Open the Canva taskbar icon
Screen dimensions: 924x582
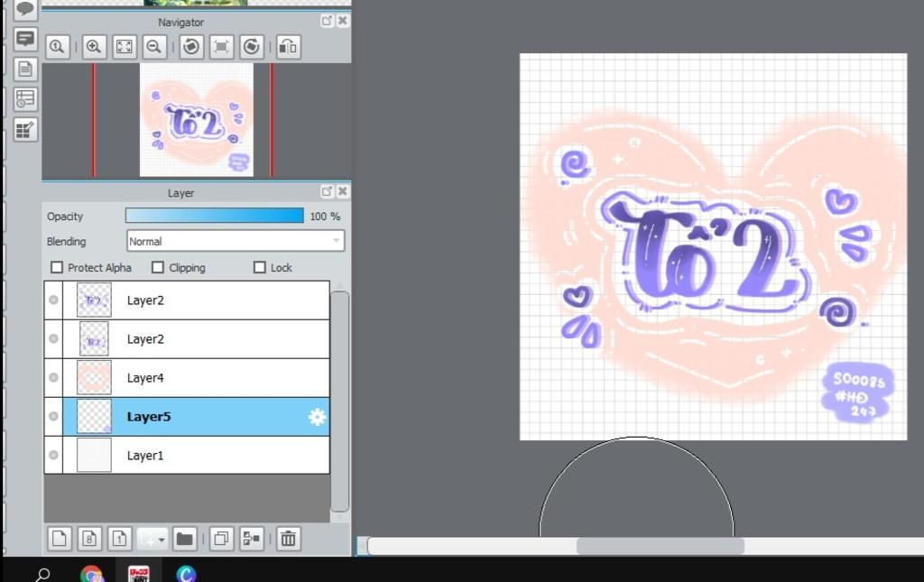pos(186,574)
